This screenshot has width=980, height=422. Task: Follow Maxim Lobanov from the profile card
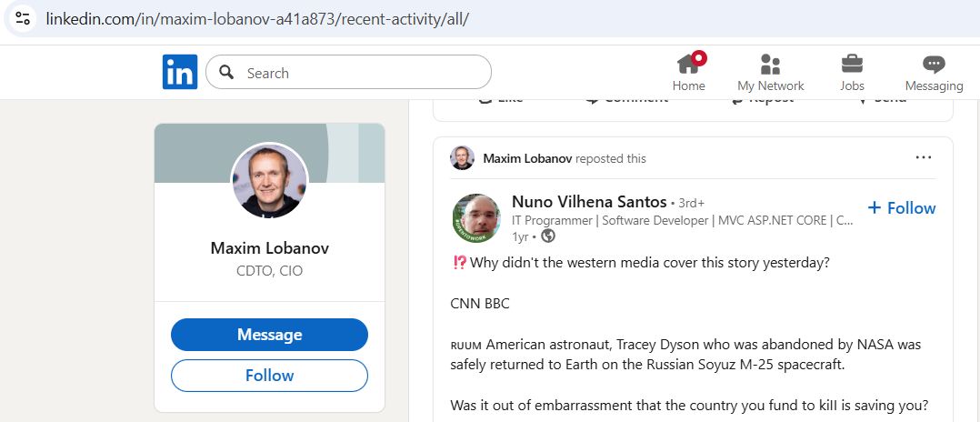point(269,375)
